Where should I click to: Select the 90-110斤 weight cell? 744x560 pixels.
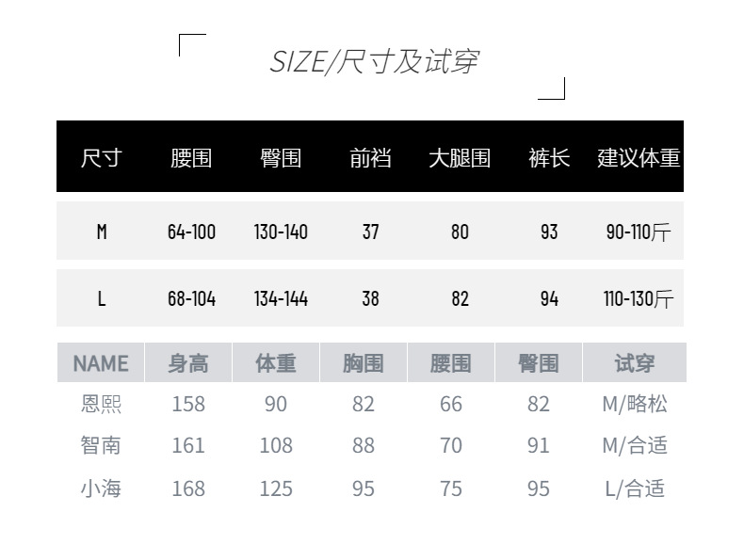tap(639, 232)
